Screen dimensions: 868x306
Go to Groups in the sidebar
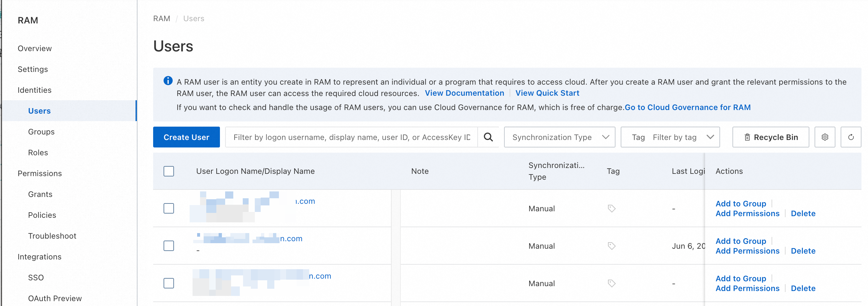41,132
